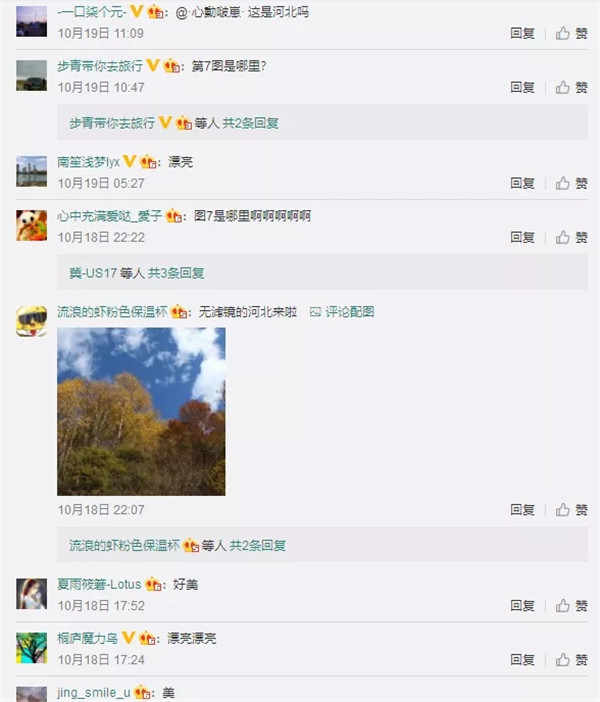600x702 pixels.
Task: Expand 冀-US17 等人 共3条回复 thread
Action: coord(137,273)
